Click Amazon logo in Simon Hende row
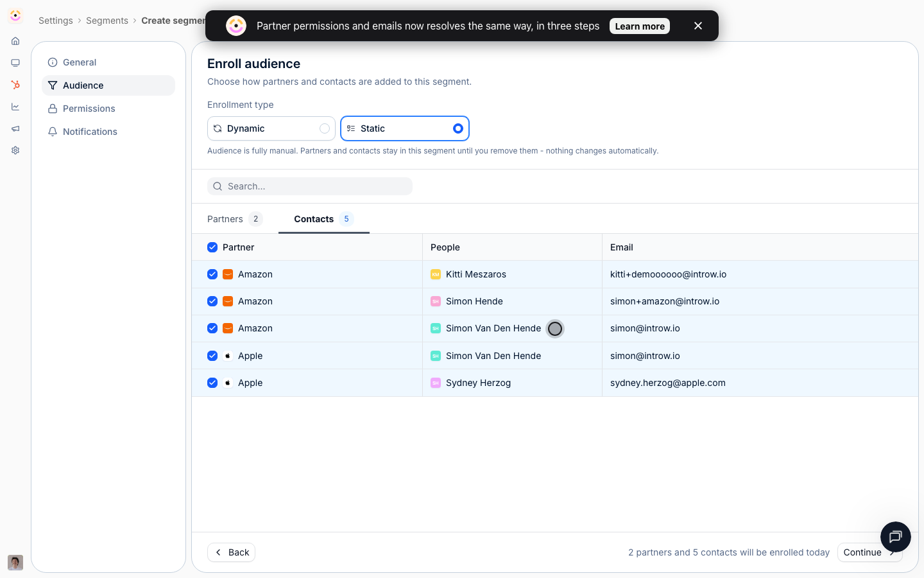924x578 pixels. 228,301
